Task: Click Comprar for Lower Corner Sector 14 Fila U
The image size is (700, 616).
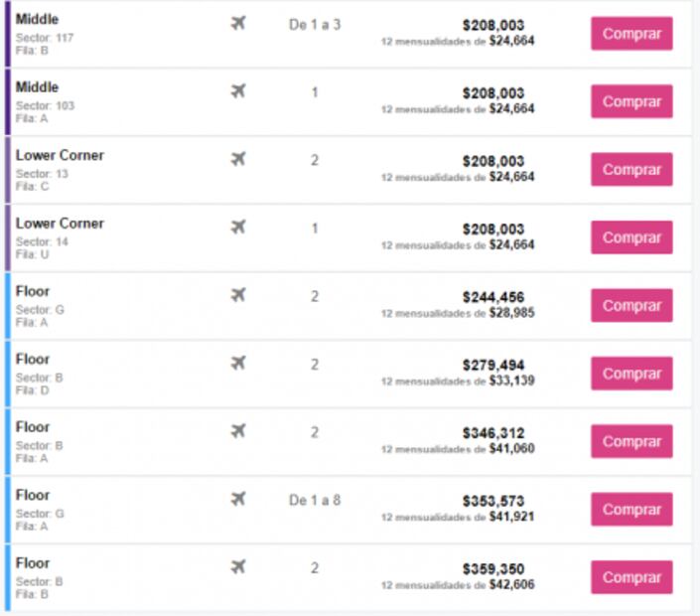Action: click(x=631, y=237)
